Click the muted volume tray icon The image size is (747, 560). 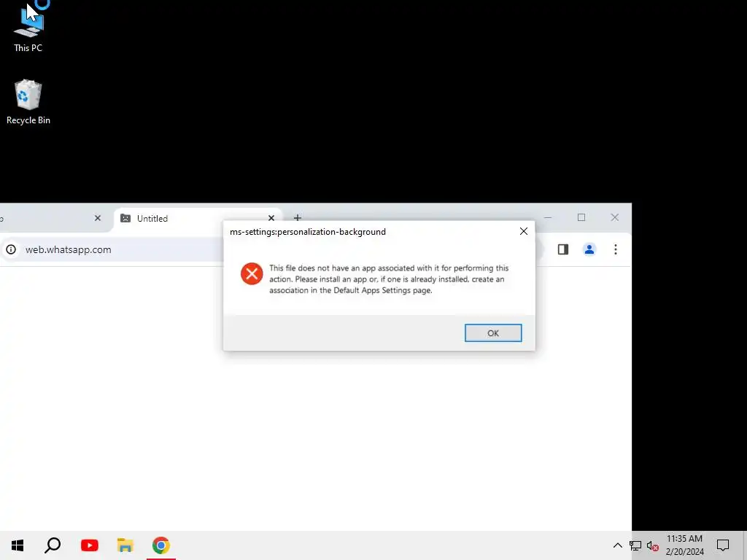652,545
